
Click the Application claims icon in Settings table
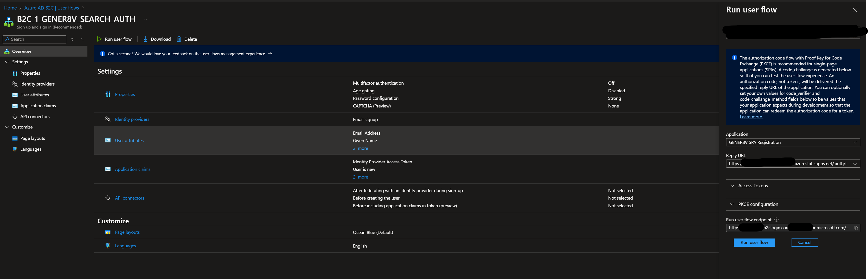click(108, 169)
